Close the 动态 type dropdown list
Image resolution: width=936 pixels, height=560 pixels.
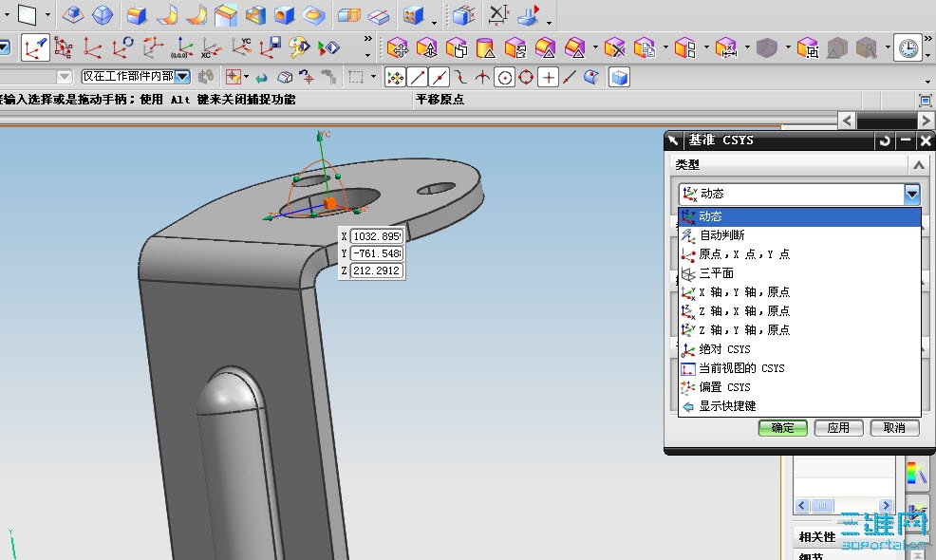911,195
